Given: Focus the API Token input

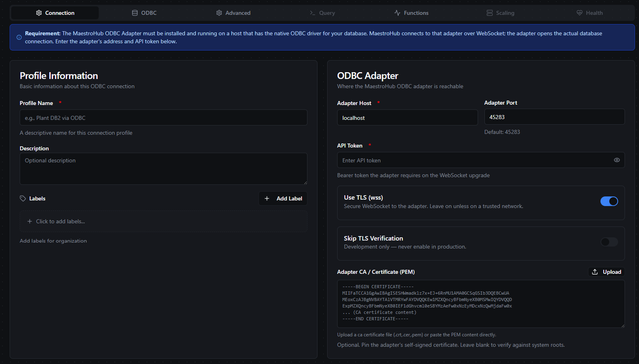Looking at the screenshot, I should pyautogui.click(x=481, y=160).
